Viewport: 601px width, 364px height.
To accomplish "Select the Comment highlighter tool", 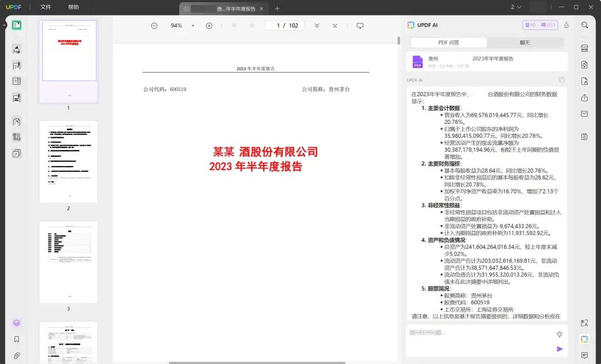I will click(17, 49).
